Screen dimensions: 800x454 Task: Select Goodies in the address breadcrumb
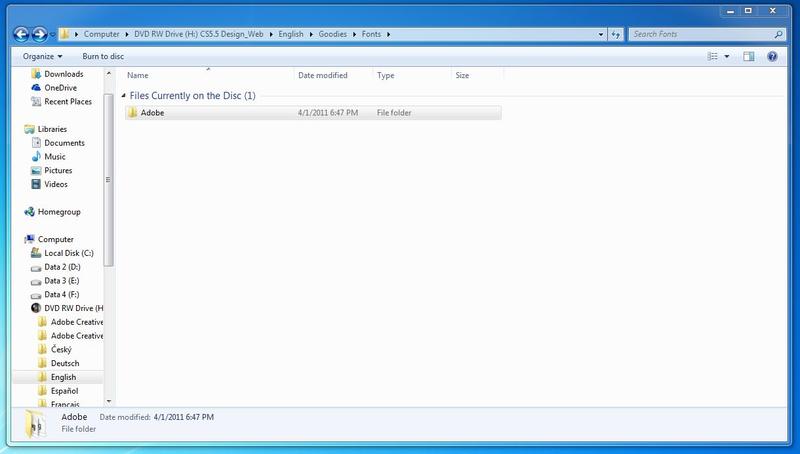click(x=333, y=34)
